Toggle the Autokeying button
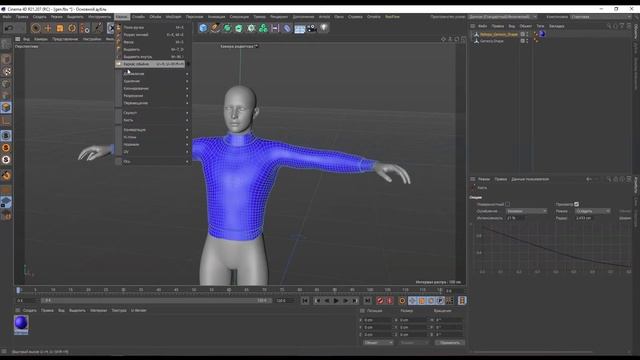This screenshot has height=360, width=640. pos(390,301)
